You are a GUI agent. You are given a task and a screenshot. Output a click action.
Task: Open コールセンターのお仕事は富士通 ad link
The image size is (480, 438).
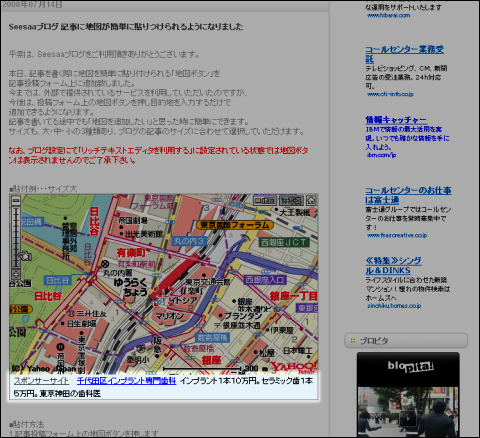point(408,195)
